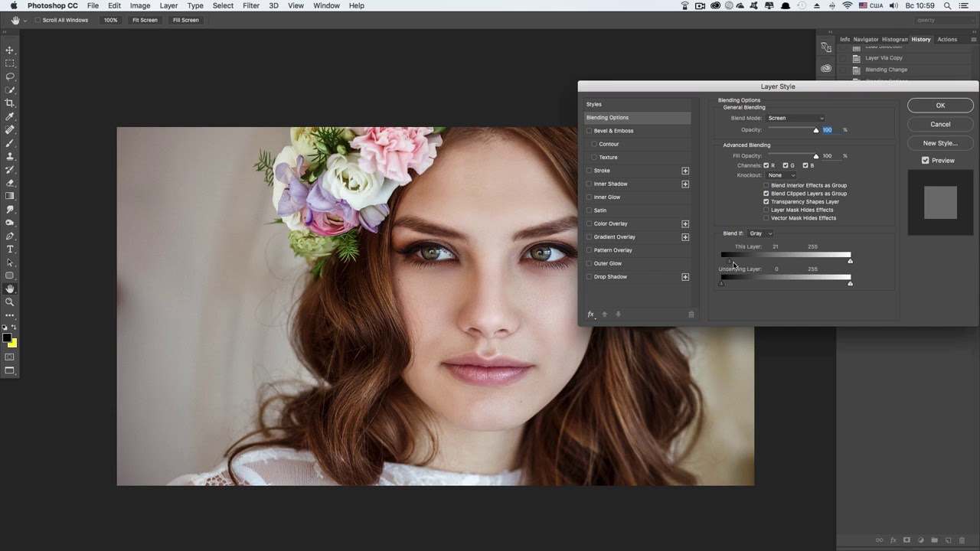Change the screen mode icon
980x551 pixels.
coord(10,371)
